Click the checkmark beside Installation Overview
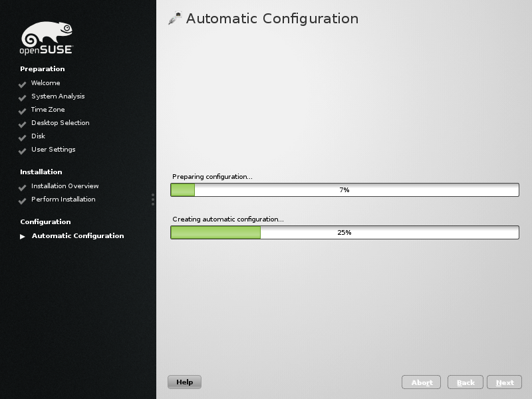Viewport: 532px width, 399px height. 22,187
